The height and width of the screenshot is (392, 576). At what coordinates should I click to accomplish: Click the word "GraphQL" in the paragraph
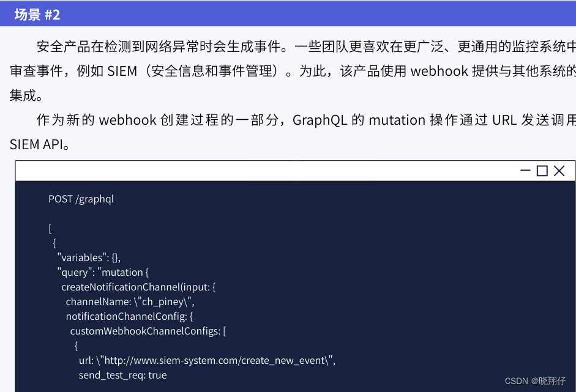point(320,119)
